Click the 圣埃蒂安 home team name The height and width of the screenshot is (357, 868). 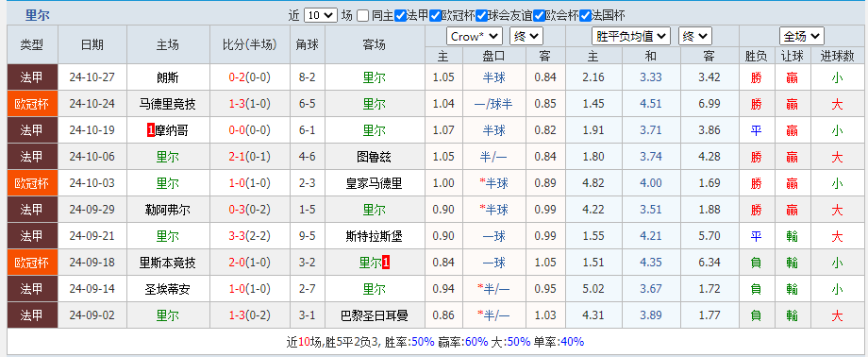[168, 289]
